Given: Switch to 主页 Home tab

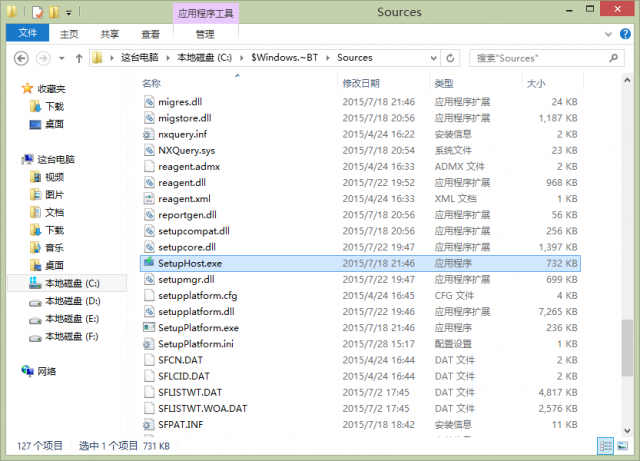Looking at the screenshot, I should [x=69, y=34].
